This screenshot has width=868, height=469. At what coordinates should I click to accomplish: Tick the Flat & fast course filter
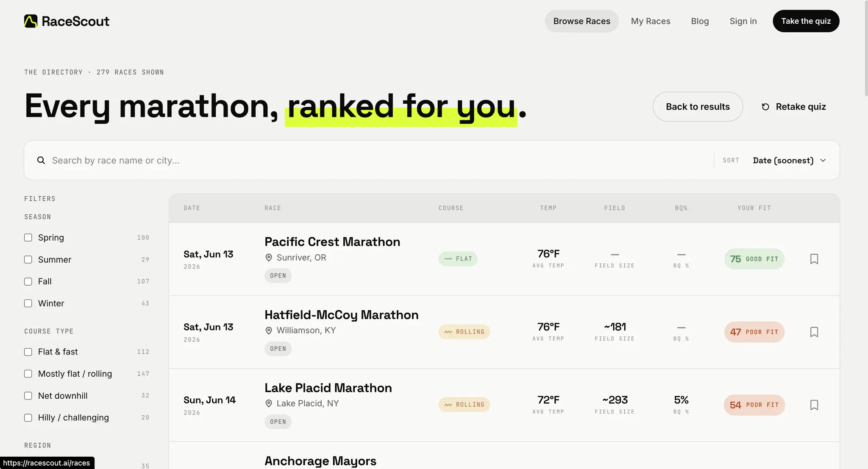coord(28,352)
